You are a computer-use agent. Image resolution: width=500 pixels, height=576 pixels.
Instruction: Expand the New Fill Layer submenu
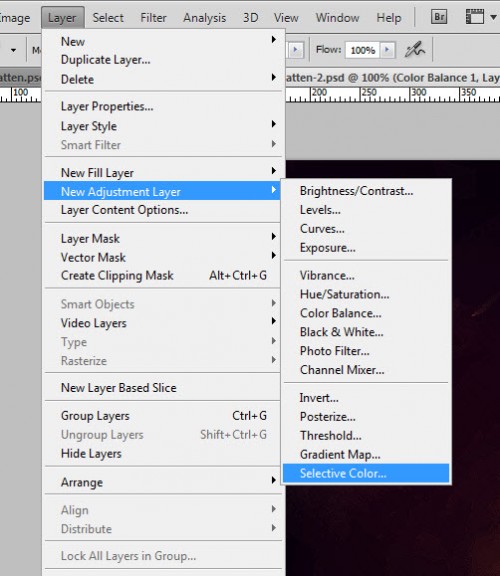point(162,173)
